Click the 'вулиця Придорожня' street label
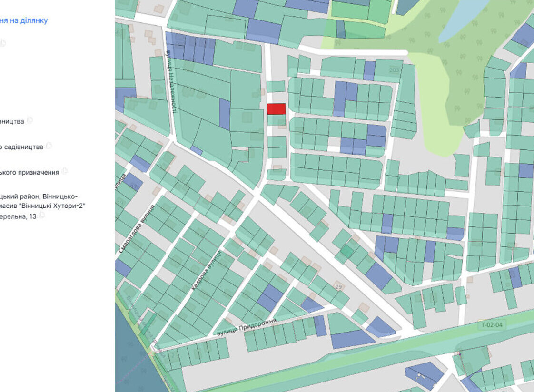Image resolution: width=534 pixels, height=392 pixels. click(246, 327)
